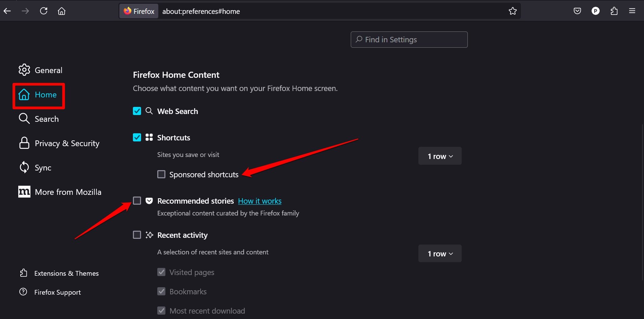Viewport: 644px width, 319px height.
Task: Click the house icon beside the Home category
Action: coord(24,94)
